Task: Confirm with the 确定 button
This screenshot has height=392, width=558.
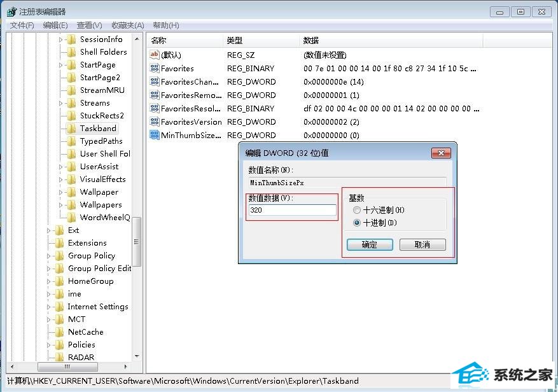Action: [x=370, y=244]
